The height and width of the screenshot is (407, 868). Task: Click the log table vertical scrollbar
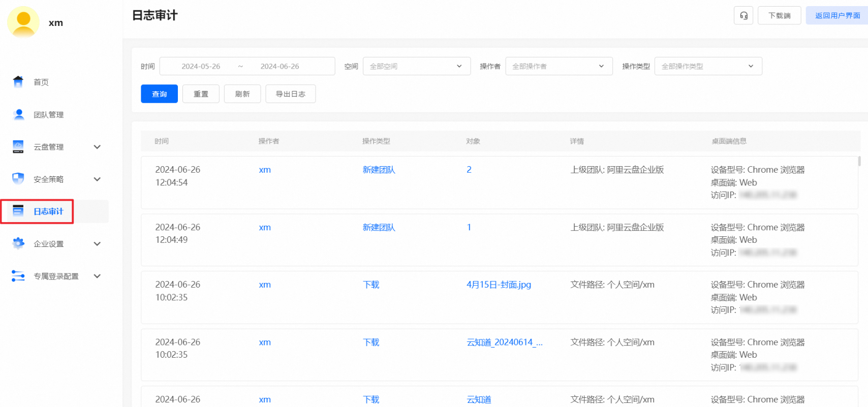point(859,161)
